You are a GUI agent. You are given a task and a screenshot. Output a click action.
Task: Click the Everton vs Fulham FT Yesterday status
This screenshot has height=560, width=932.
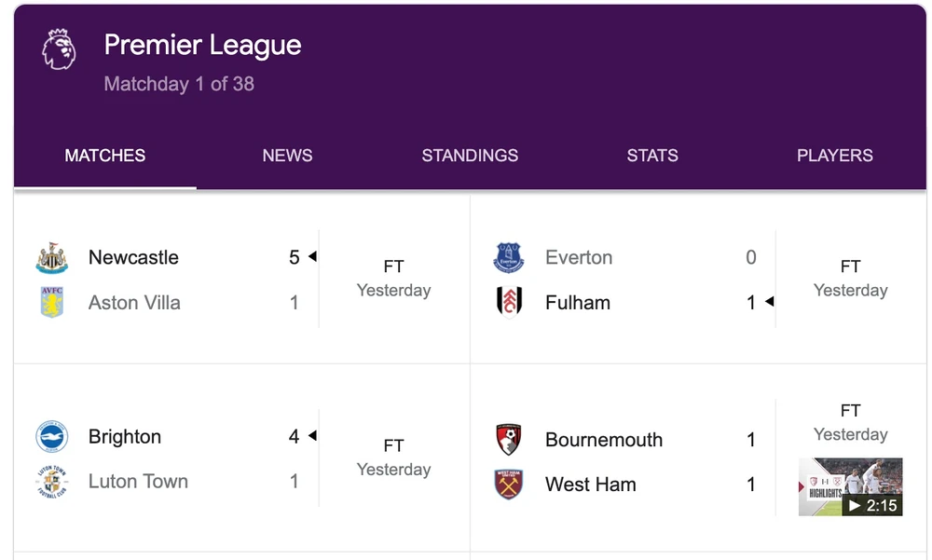tap(850, 279)
